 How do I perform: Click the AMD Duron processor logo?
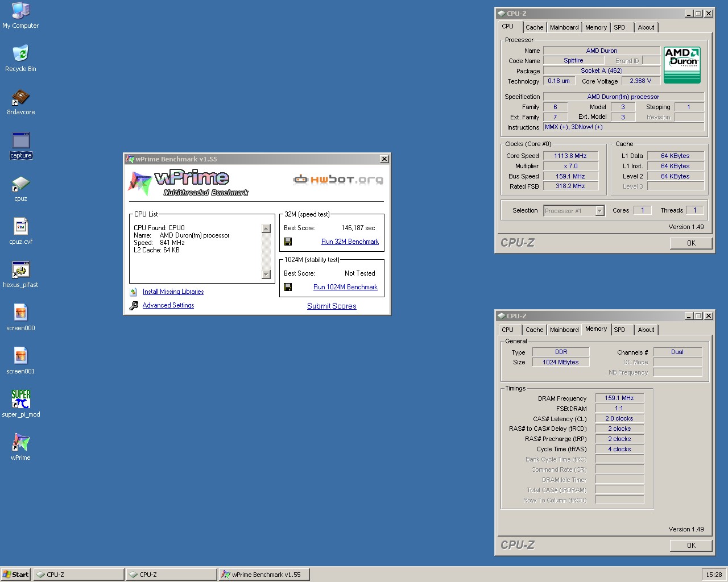click(x=682, y=65)
